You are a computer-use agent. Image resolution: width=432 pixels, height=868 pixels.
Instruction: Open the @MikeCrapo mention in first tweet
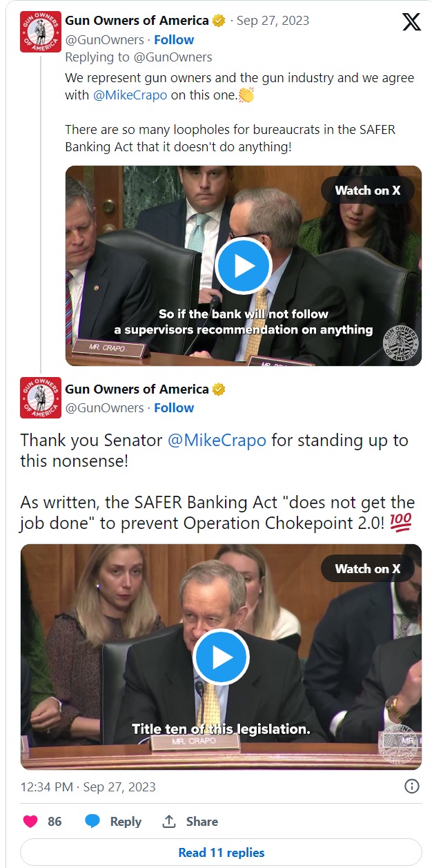click(130, 95)
